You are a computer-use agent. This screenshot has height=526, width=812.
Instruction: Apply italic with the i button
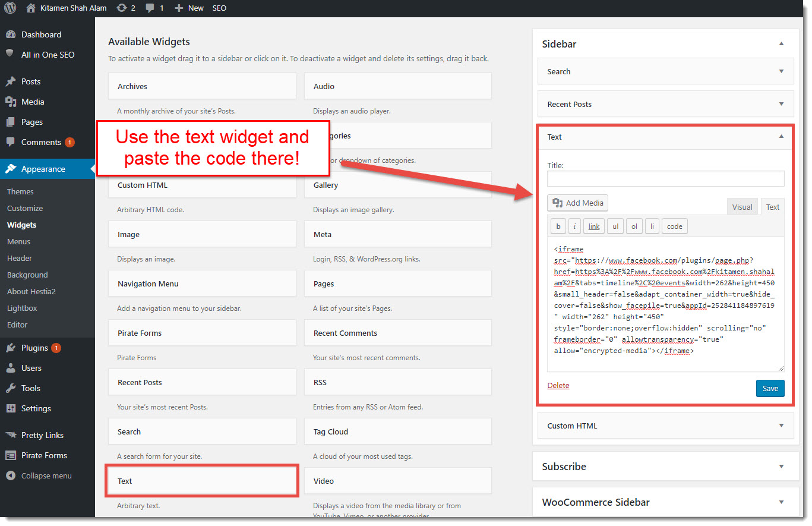coord(574,226)
